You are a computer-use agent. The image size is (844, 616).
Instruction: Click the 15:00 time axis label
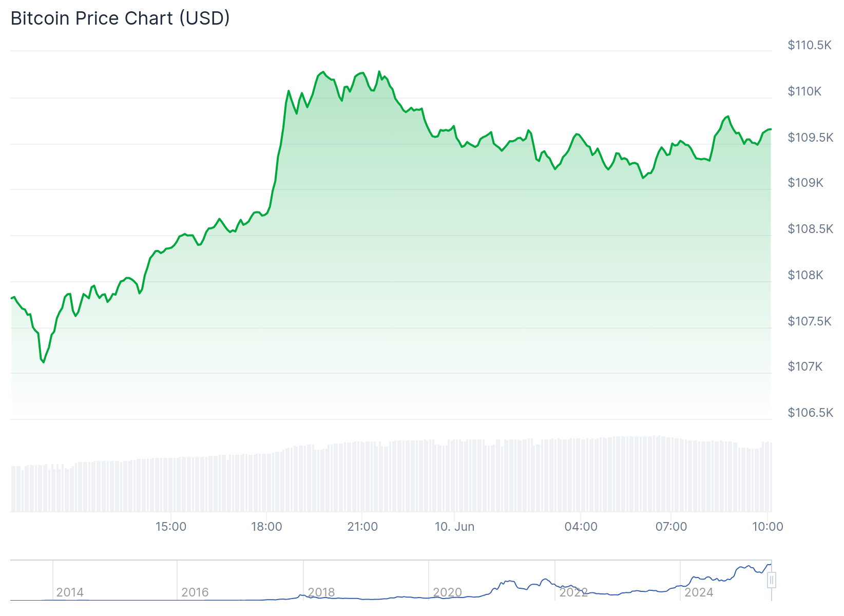171,527
